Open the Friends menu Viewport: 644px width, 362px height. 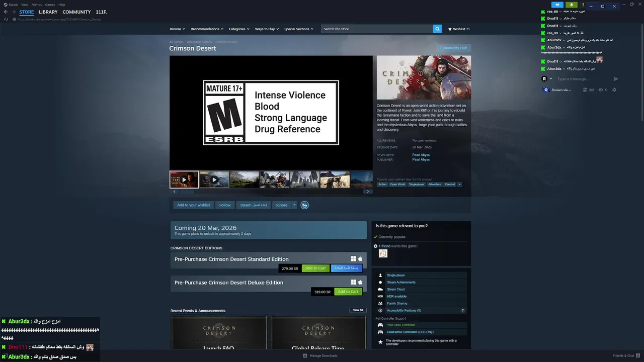click(36, 5)
